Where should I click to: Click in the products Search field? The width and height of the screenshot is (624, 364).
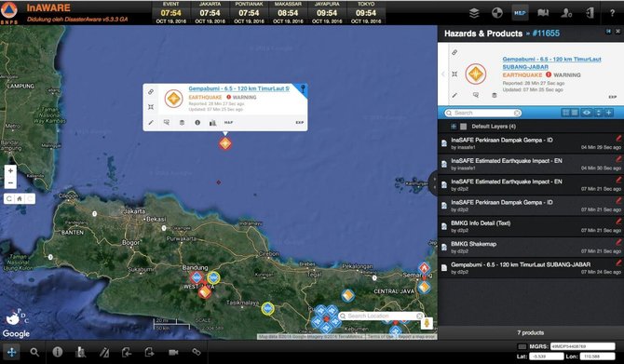pyautogui.click(x=483, y=113)
